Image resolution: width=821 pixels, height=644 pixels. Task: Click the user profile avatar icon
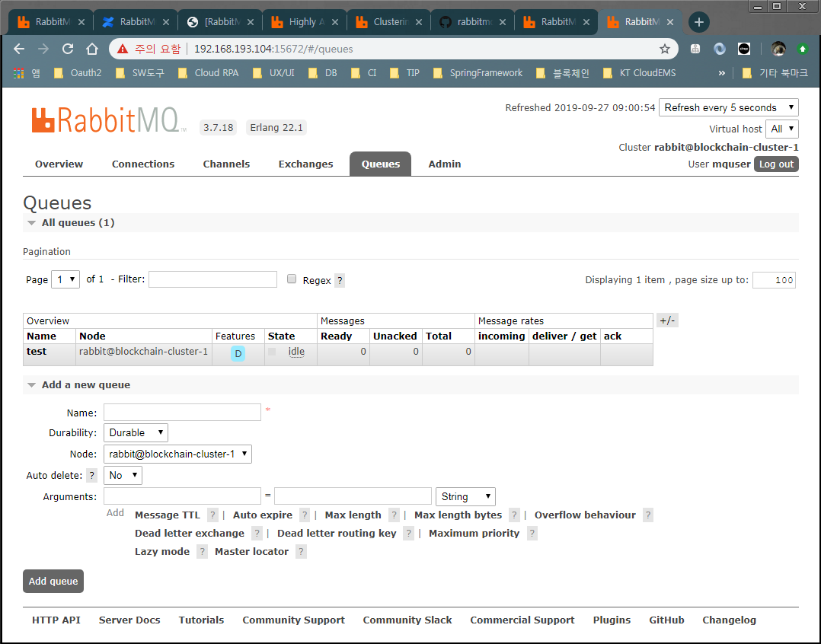click(778, 49)
